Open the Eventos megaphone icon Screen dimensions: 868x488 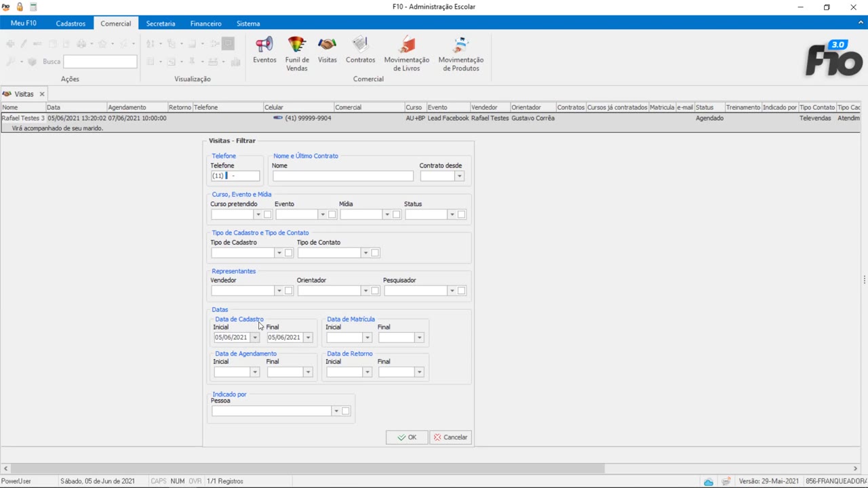(x=264, y=51)
